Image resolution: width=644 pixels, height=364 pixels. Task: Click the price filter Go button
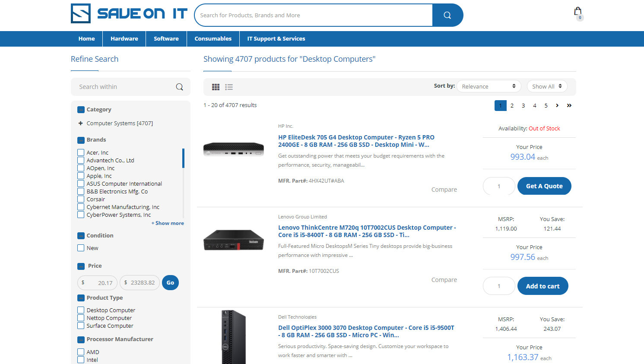point(170,283)
